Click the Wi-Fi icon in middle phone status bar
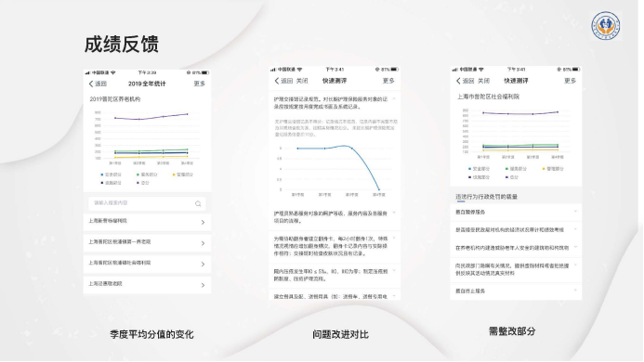This screenshot has width=644, height=362. [x=300, y=70]
